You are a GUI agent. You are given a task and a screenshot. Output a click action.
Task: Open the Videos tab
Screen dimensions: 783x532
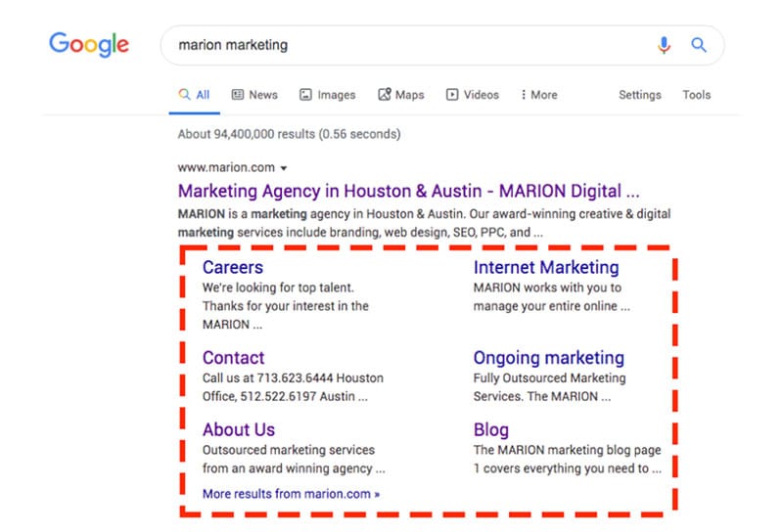click(x=473, y=95)
